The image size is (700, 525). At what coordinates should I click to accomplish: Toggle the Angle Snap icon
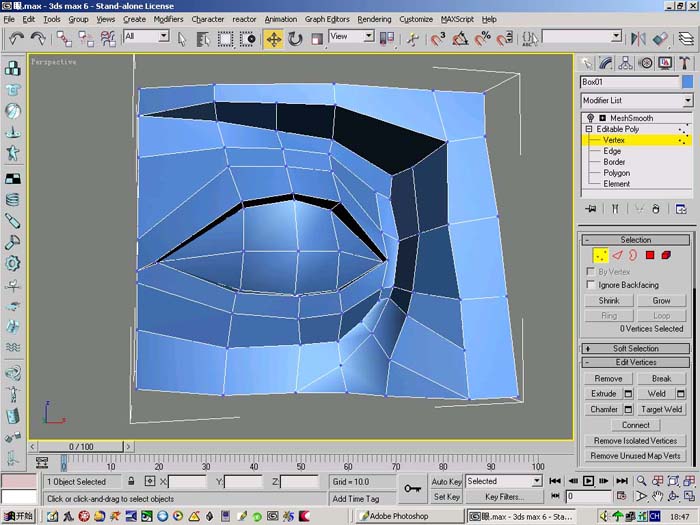click(x=460, y=39)
